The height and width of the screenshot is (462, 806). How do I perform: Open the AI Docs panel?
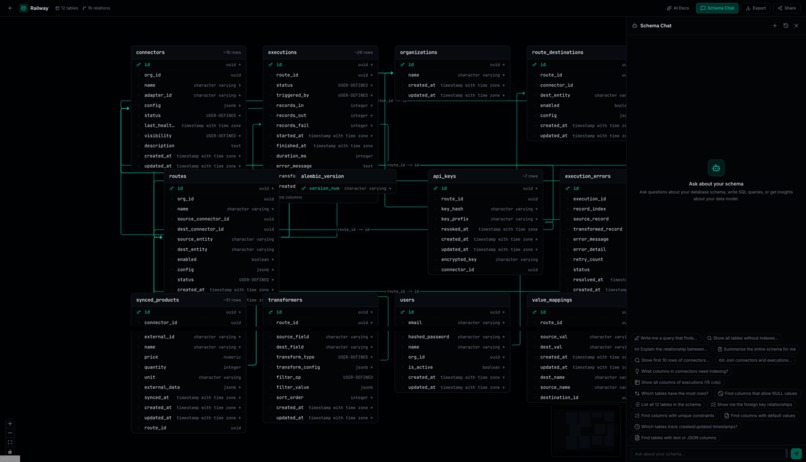[x=677, y=8]
